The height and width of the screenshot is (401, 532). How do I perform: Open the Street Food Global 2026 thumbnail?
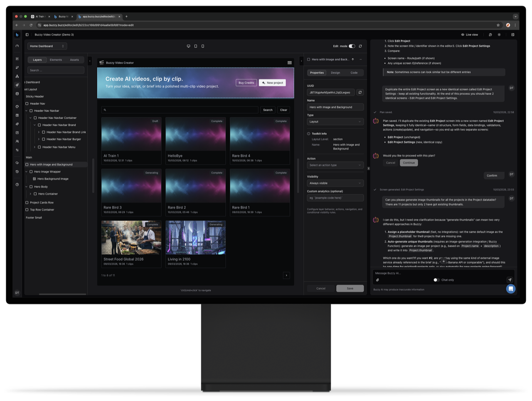click(131, 238)
